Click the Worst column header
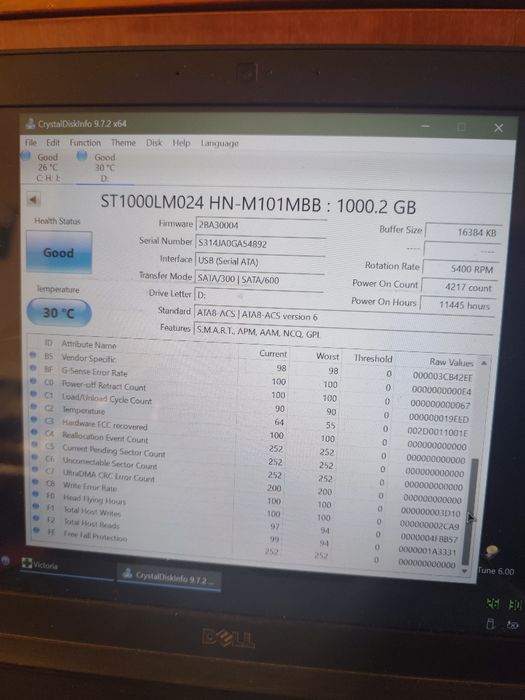The height and width of the screenshot is (700, 525). pos(328,356)
